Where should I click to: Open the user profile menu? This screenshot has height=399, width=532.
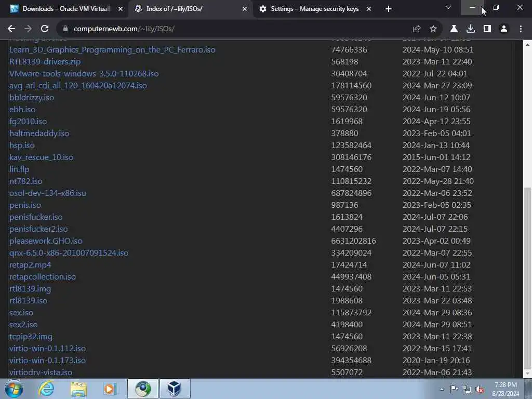click(504, 29)
